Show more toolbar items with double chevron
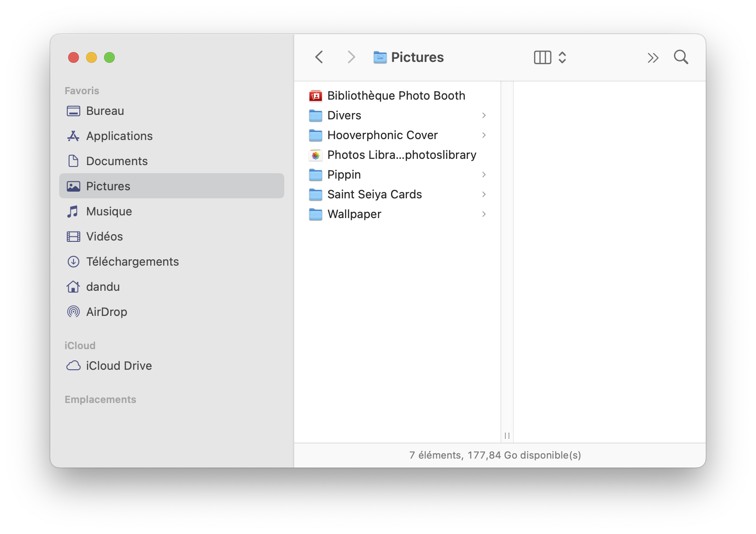The width and height of the screenshot is (756, 534). (653, 57)
